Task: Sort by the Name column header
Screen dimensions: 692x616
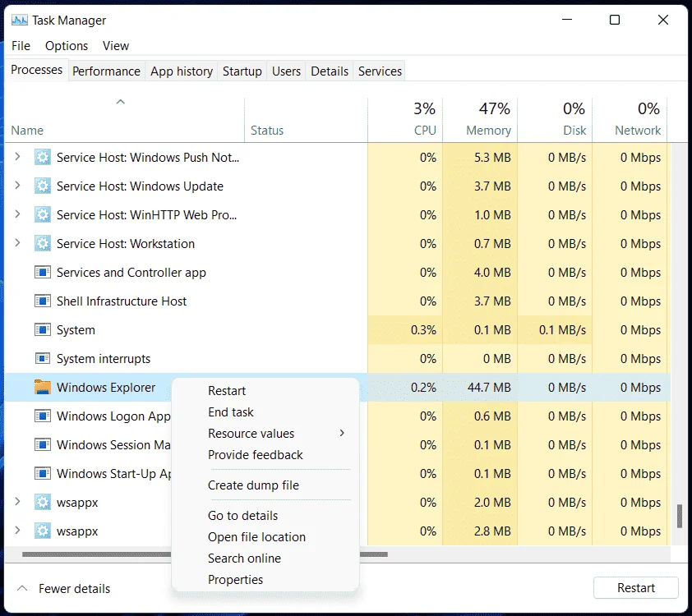Action: pos(124,119)
